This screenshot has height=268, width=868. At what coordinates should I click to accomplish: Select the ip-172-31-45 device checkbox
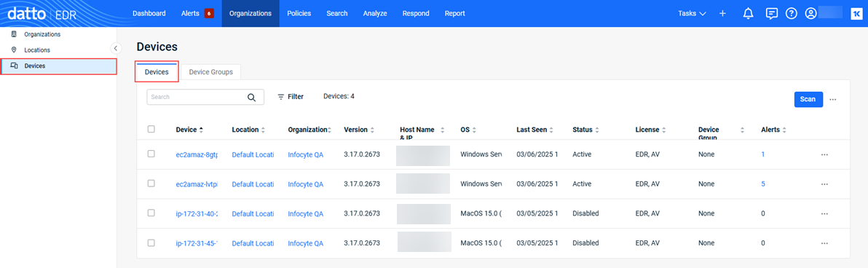151,243
